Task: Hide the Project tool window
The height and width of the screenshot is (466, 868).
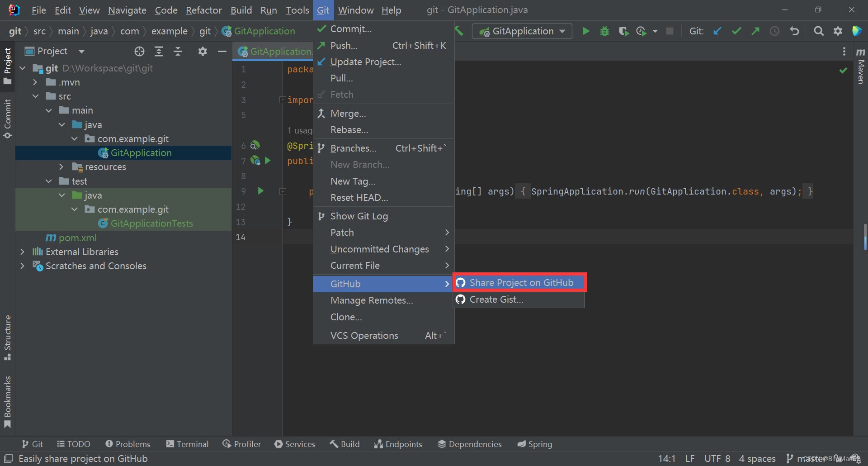Action: tap(222, 52)
